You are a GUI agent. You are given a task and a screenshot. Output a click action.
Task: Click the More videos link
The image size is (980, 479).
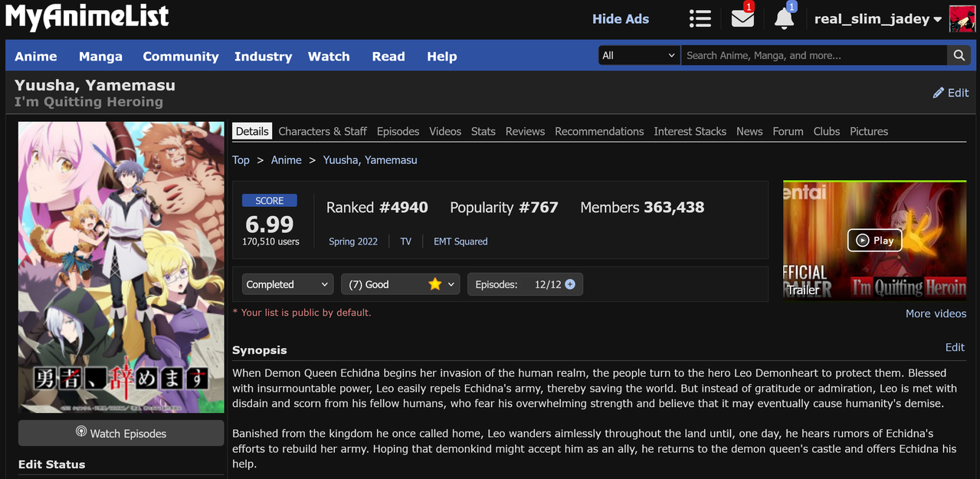936,313
